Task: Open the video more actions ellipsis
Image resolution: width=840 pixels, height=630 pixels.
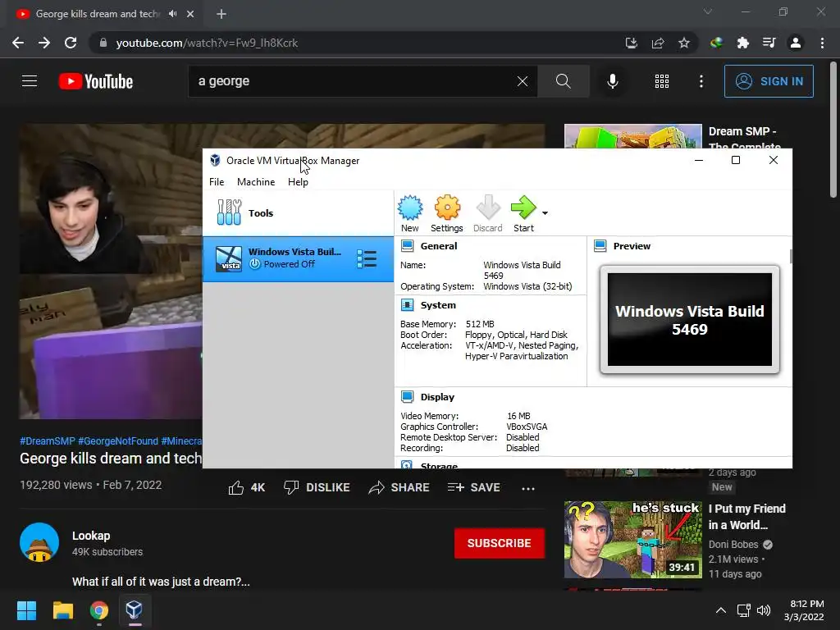Action: point(528,488)
